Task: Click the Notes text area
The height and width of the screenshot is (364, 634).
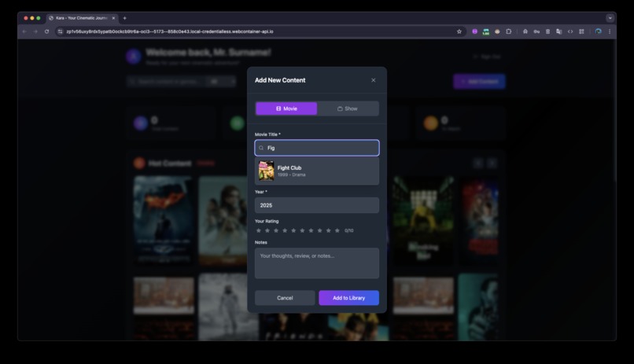Action: 317,263
